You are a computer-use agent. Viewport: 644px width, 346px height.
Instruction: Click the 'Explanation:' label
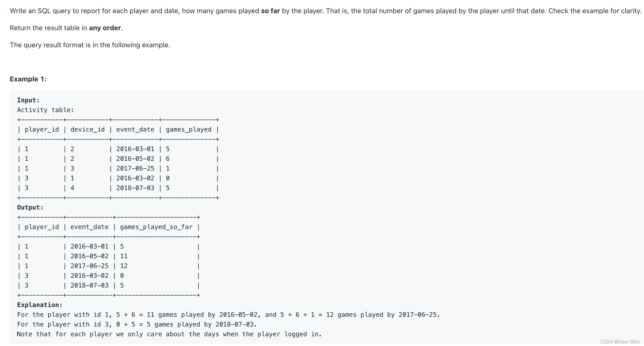click(x=40, y=305)
